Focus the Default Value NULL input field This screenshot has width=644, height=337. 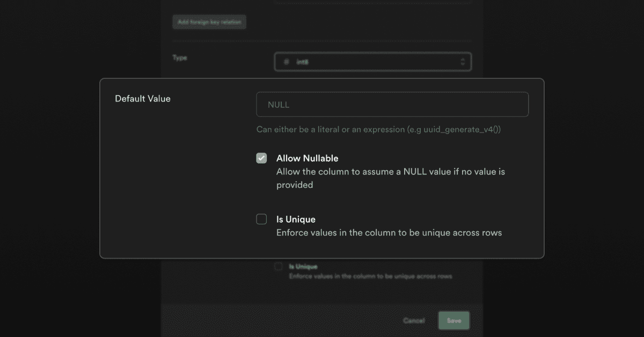pyautogui.click(x=392, y=105)
